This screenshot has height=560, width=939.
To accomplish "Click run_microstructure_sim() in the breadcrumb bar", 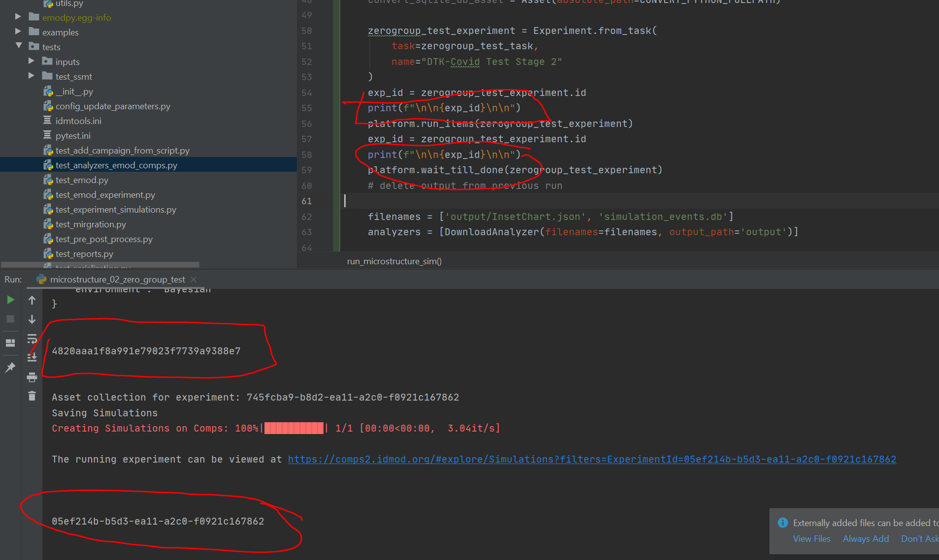I will pyautogui.click(x=393, y=261).
